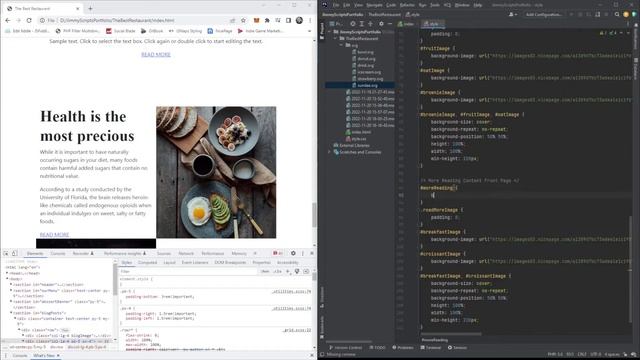The width and height of the screenshot is (640, 360).
Task: Go back in Chrome browser
Action: [8, 20]
